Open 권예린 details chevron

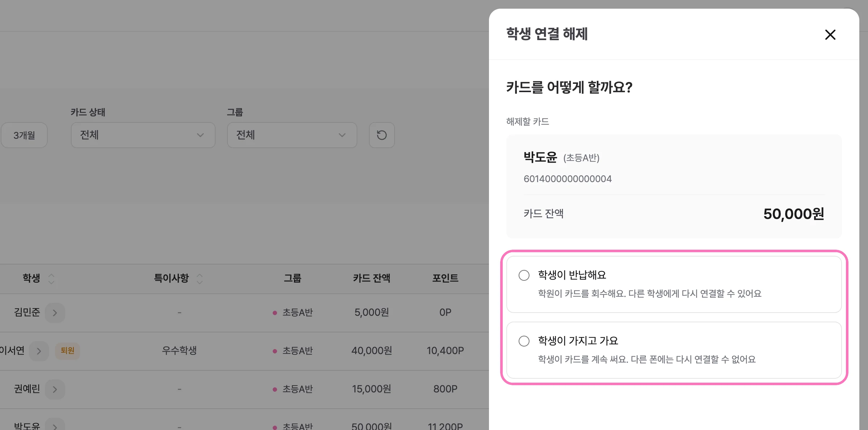pos(55,389)
